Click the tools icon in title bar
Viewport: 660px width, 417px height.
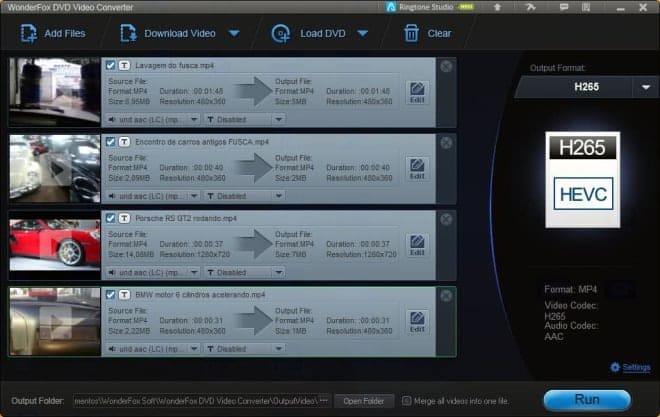click(531, 7)
